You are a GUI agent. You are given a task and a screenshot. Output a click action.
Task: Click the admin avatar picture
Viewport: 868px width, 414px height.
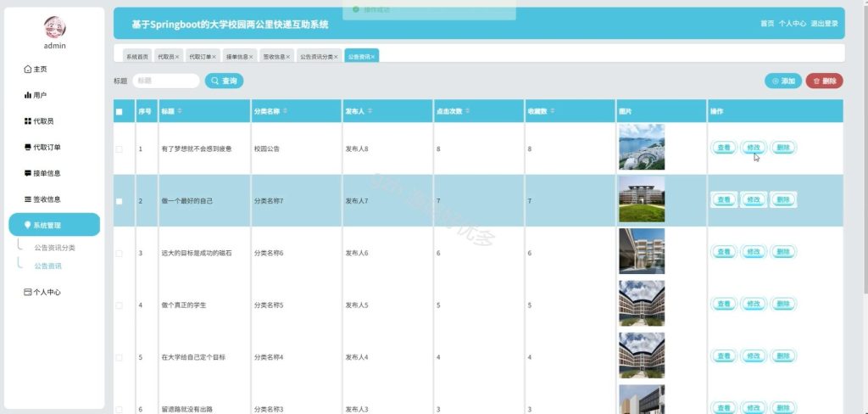[54, 27]
